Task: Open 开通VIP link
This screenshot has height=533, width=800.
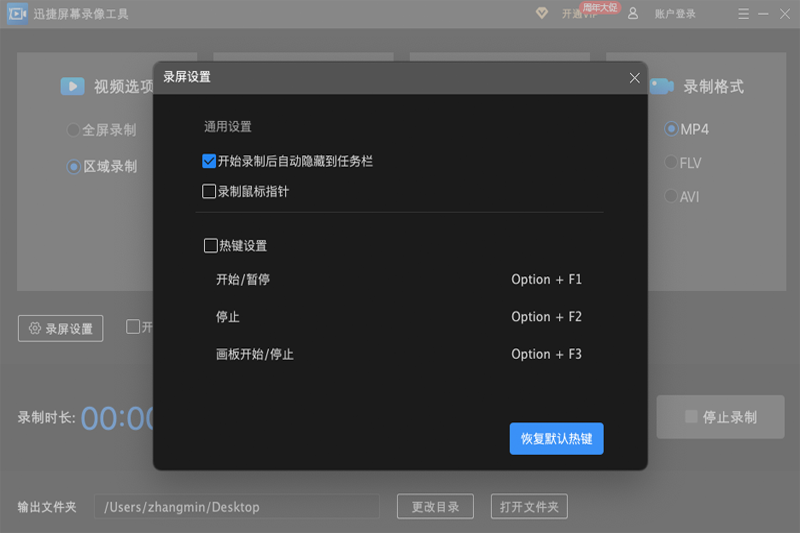Action: [580, 14]
